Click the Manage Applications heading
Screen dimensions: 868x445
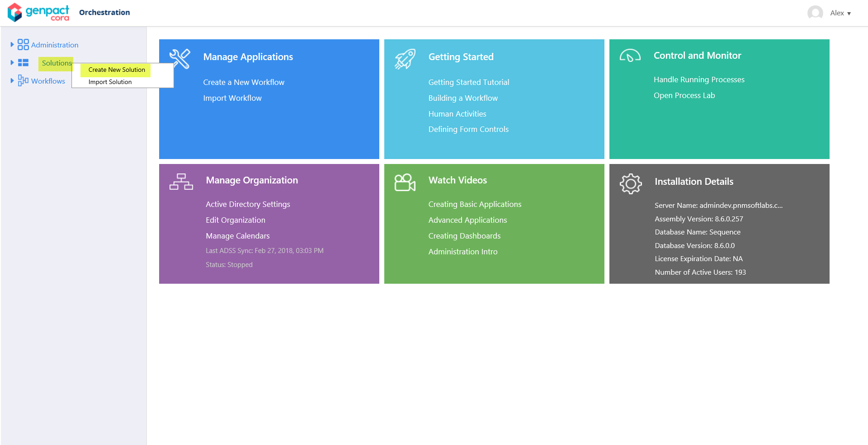248,57
